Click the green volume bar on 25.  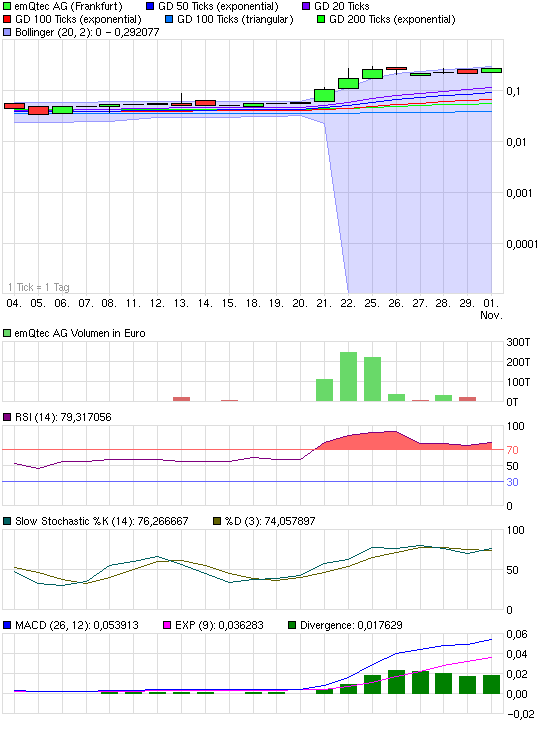(x=372, y=379)
